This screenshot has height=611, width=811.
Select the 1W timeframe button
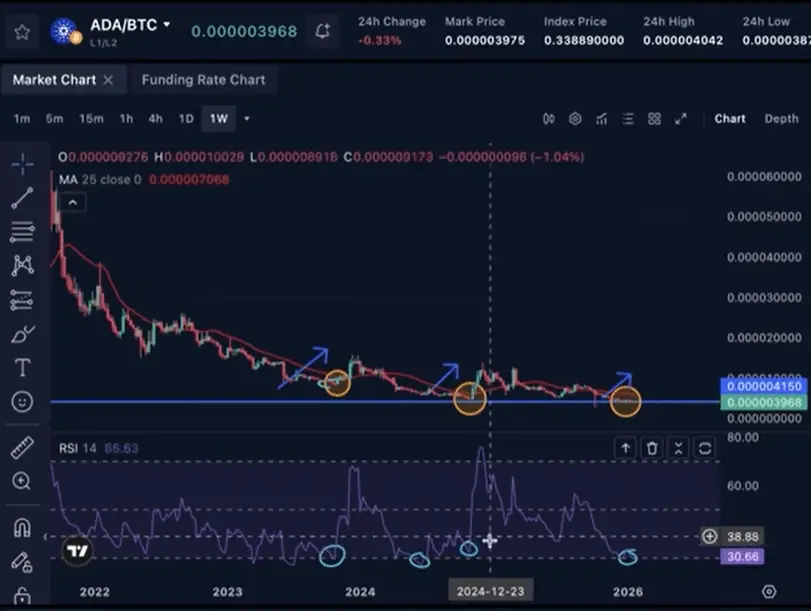220,118
